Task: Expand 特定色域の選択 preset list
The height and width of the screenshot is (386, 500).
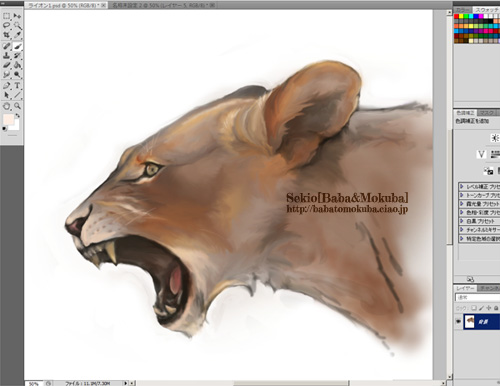Action: tap(462, 238)
